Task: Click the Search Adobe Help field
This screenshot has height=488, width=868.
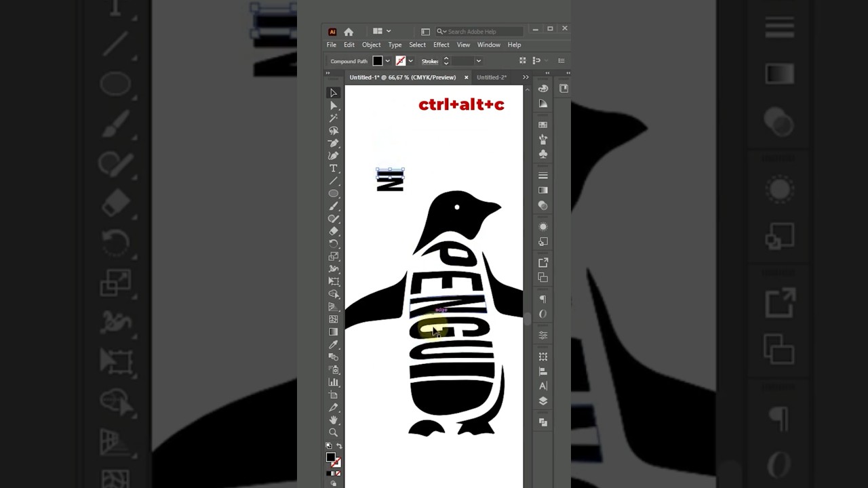Action: (x=479, y=31)
